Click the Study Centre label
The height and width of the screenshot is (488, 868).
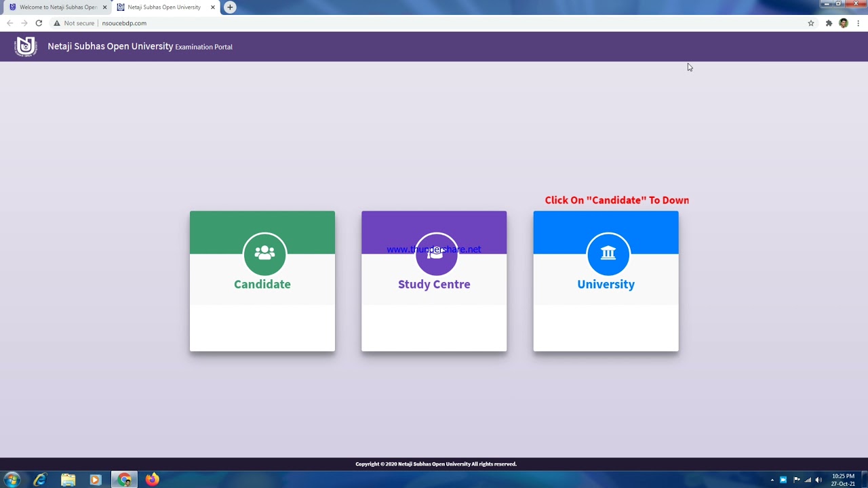(434, 284)
